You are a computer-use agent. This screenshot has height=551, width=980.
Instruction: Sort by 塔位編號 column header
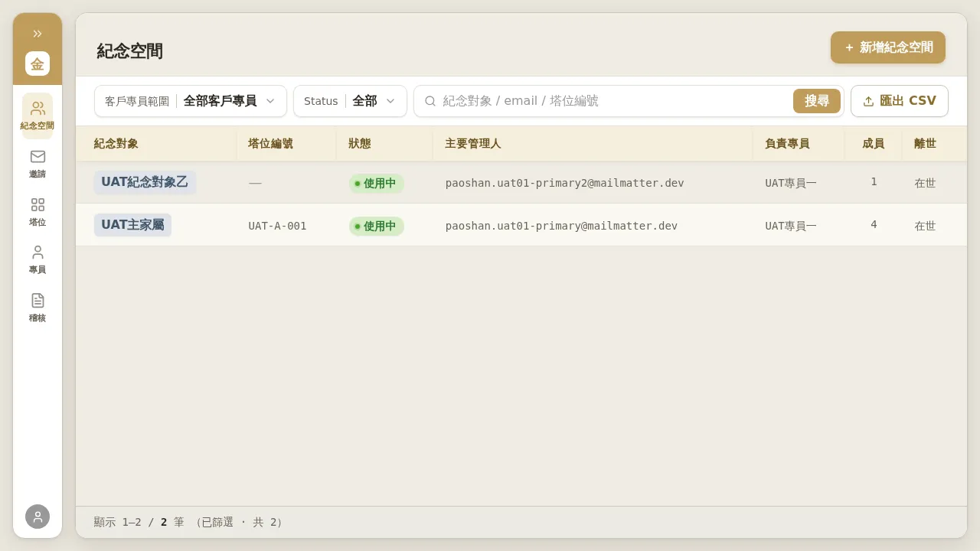pos(270,143)
